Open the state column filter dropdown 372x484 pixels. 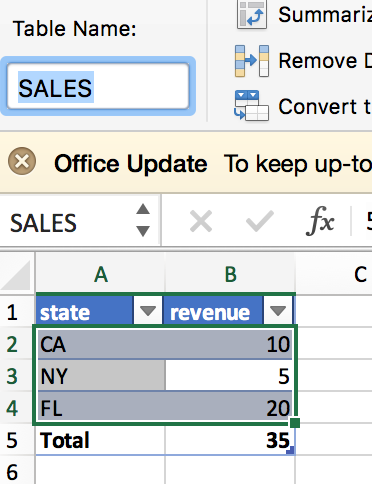pyautogui.click(x=148, y=311)
